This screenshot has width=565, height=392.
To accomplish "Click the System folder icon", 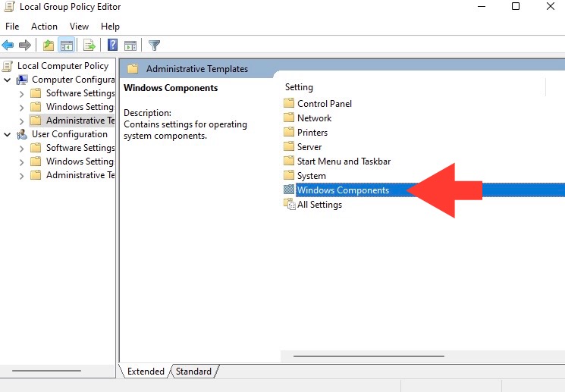I will coord(289,175).
